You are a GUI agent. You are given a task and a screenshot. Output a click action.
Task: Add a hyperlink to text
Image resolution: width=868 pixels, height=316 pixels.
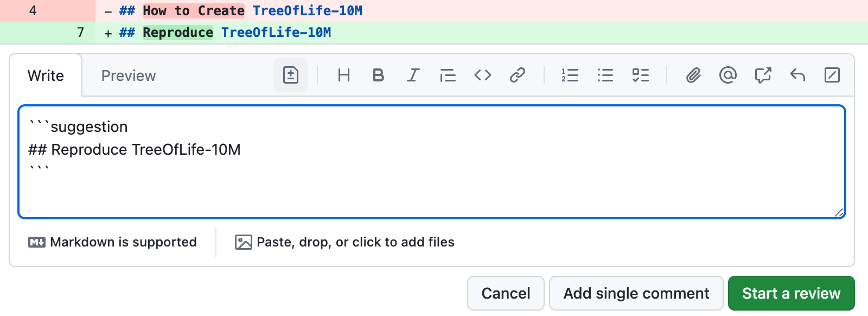517,75
